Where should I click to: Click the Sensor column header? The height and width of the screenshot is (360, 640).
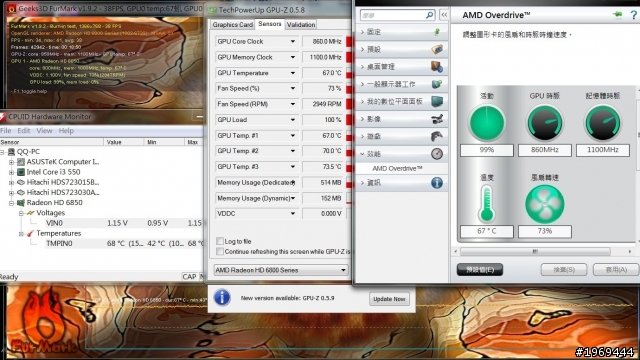pos(51,142)
